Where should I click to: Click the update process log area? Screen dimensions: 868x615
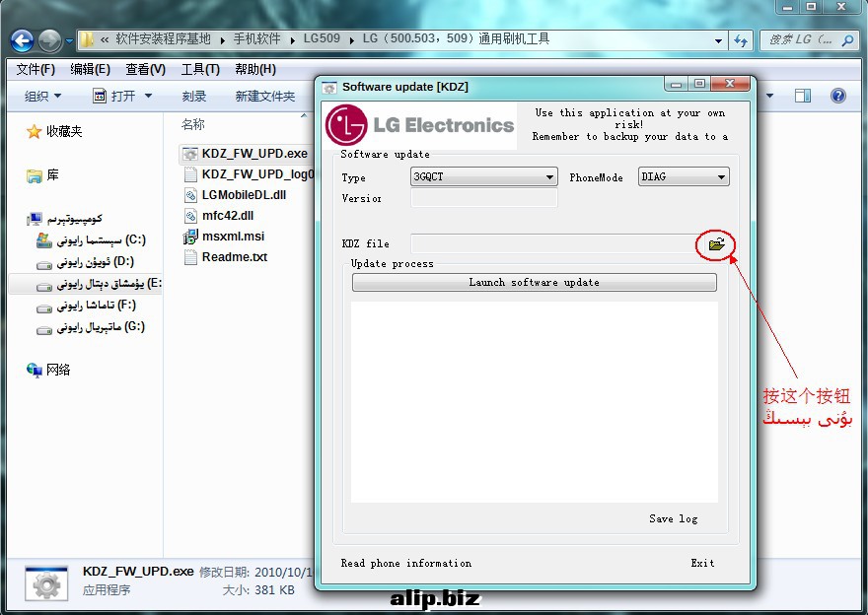click(535, 402)
